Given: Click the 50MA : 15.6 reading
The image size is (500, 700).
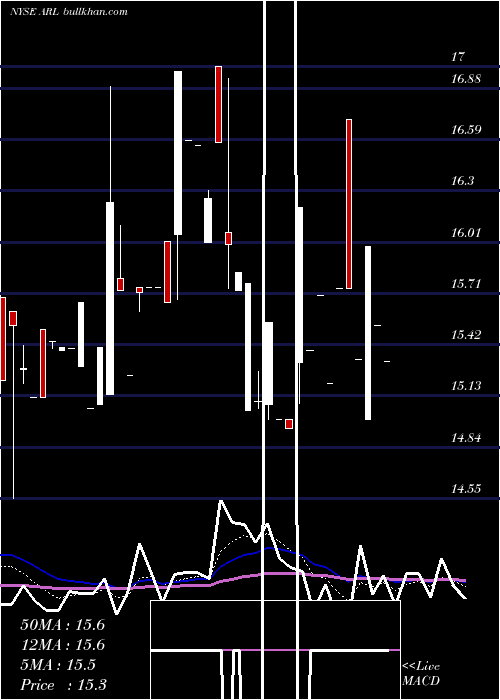Looking at the screenshot, I should (x=62, y=625).
